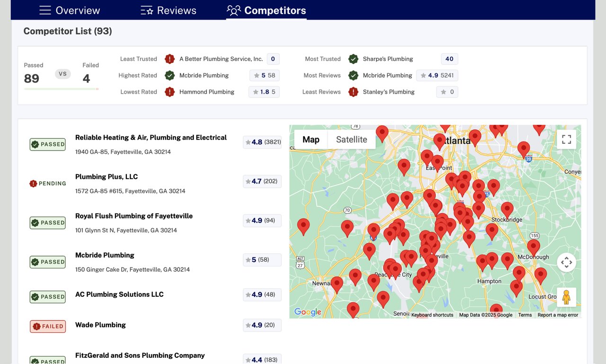Click the 4.9 5241 rating badge
The image size is (606, 364).
pos(437,75)
